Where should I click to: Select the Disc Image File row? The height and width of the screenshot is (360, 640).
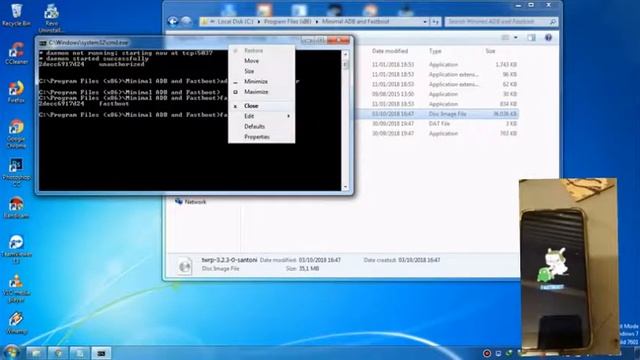click(437, 114)
